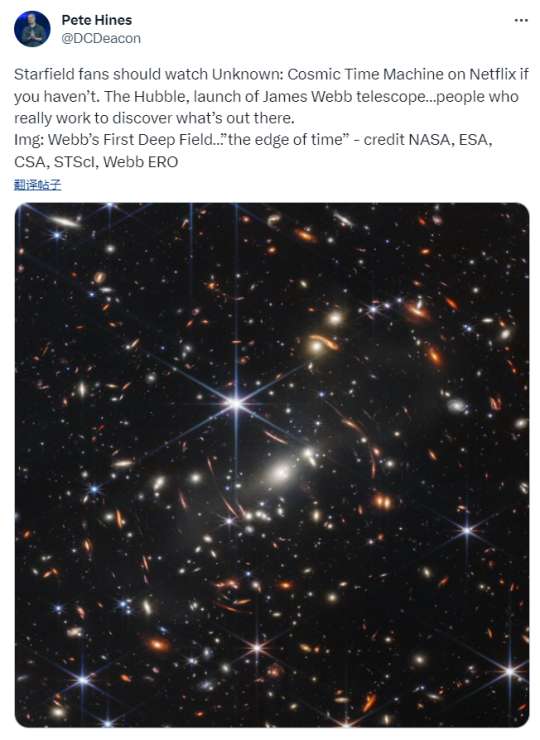Select the elongated white galaxy at top left

point(65,221)
